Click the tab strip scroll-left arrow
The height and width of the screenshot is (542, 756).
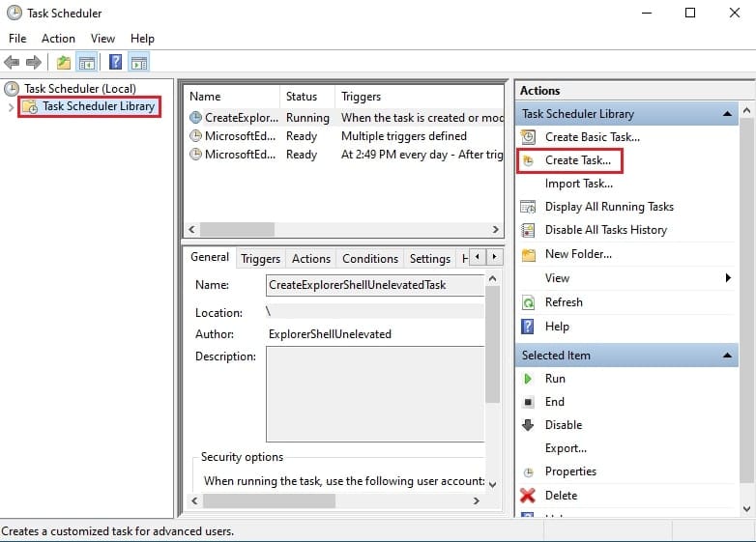tap(478, 257)
